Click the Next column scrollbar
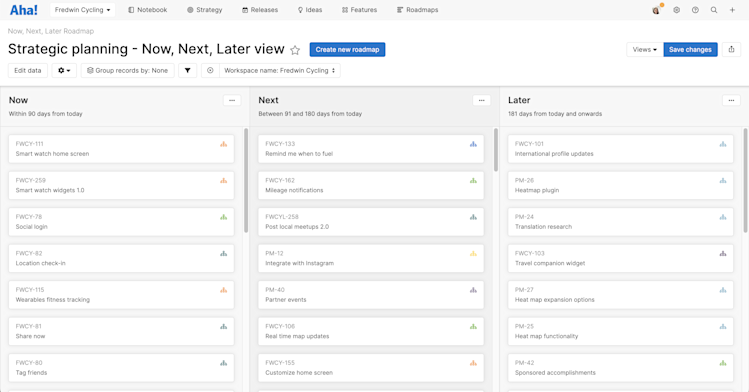This screenshot has height=392, width=749. point(496,150)
